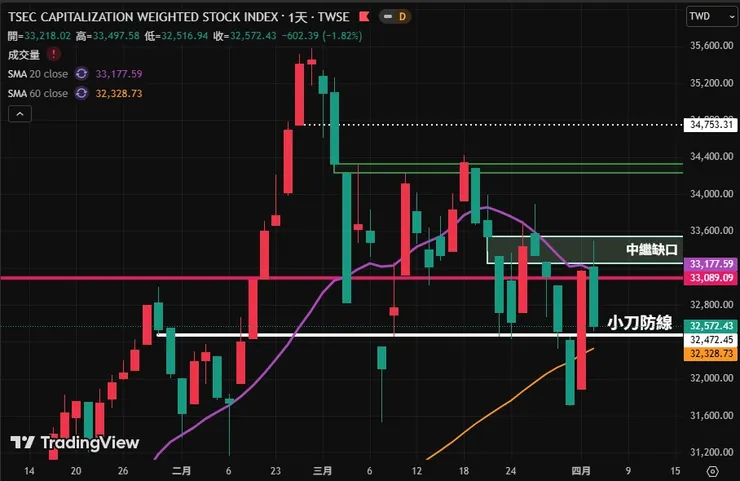Click the red flag icon beside TWSE

coord(364,17)
